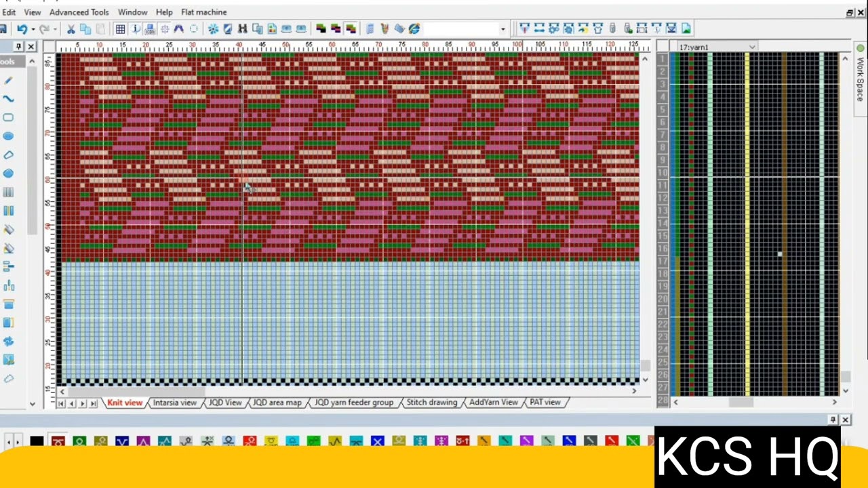Click the green image export icon

click(686, 28)
